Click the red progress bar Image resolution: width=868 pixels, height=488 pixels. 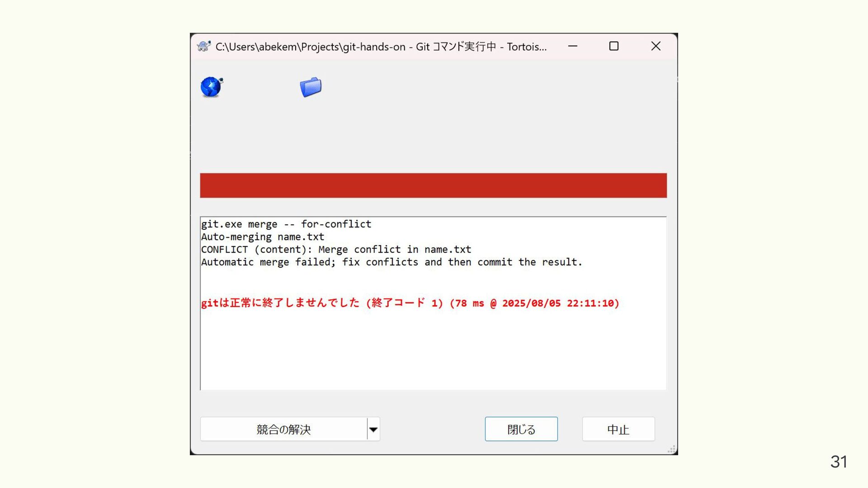pos(434,185)
